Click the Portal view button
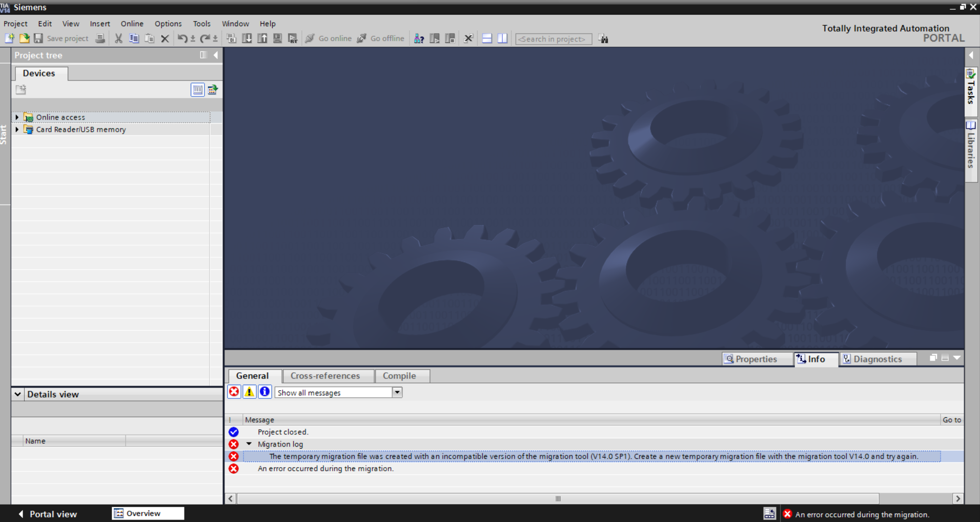 tap(48, 514)
